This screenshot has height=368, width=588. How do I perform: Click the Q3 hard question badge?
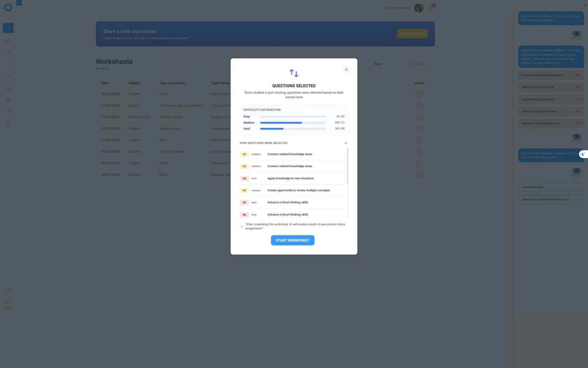244,178
